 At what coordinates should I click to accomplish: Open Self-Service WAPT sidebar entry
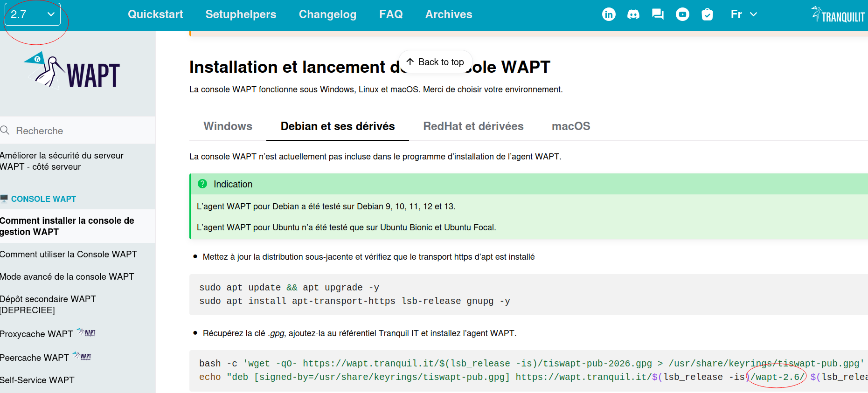click(37, 380)
